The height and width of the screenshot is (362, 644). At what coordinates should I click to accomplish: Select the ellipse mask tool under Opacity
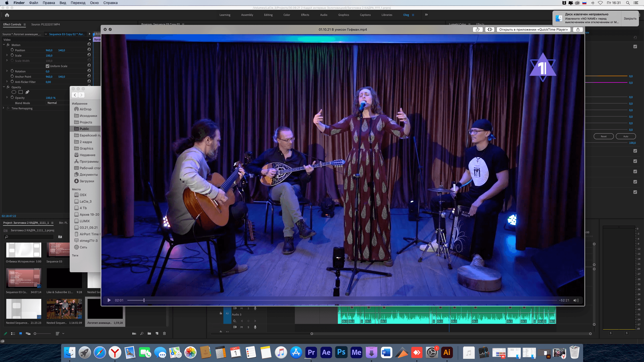[x=14, y=92]
